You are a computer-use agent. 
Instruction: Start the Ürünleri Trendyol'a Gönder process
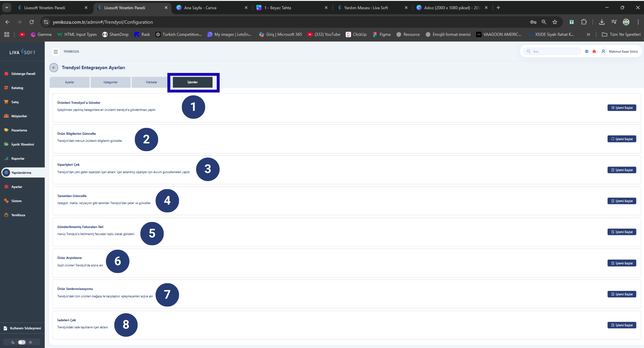[x=621, y=108]
